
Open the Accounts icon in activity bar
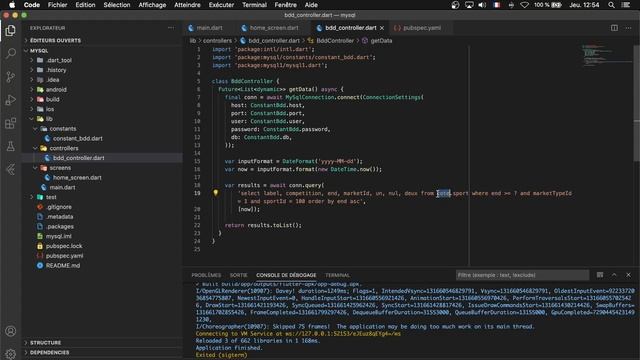click(11, 331)
